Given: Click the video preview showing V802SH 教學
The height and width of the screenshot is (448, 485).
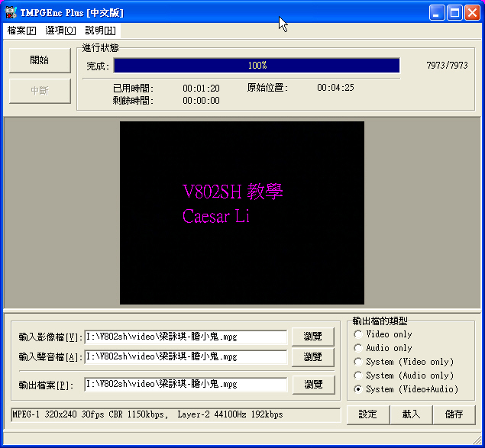Looking at the screenshot, I should point(241,213).
